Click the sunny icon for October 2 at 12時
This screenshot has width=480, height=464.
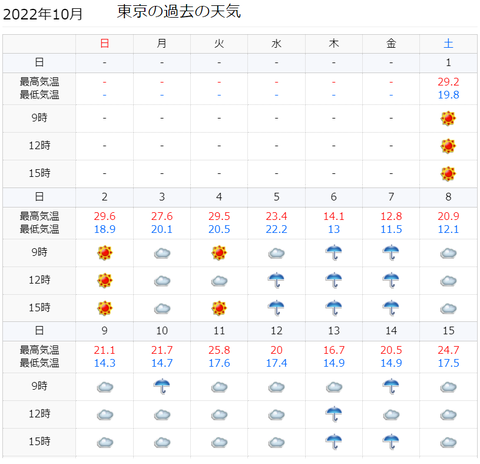pos(105,280)
